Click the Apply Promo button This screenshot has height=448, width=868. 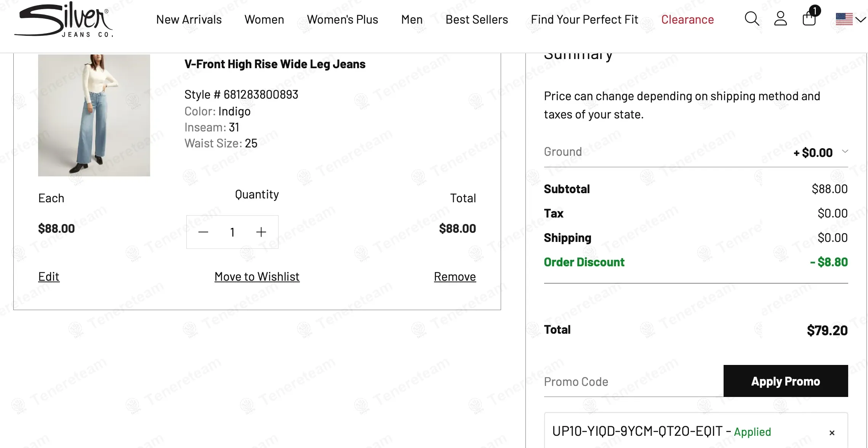pyautogui.click(x=785, y=381)
